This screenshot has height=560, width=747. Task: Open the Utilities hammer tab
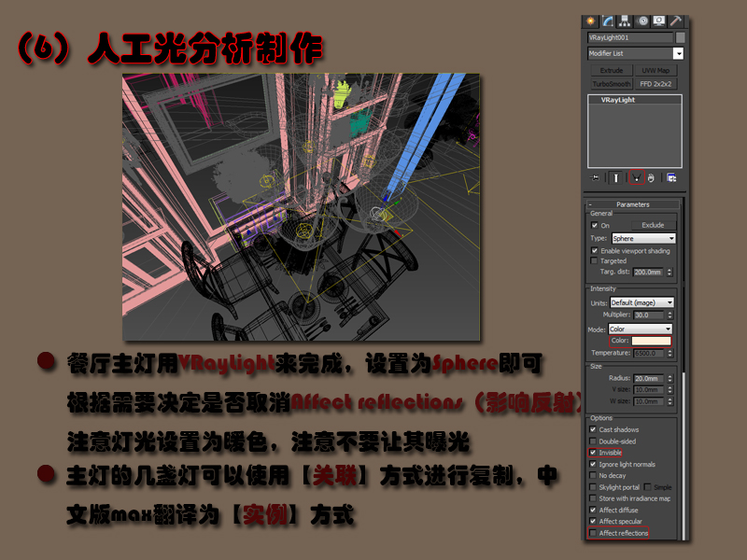click(675, 21)
